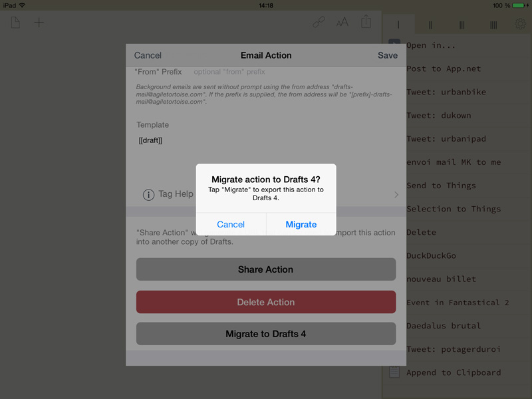Tap Migrate to Drafts 4 button
This screenshot has width=532, height=399.
[266, 334]
